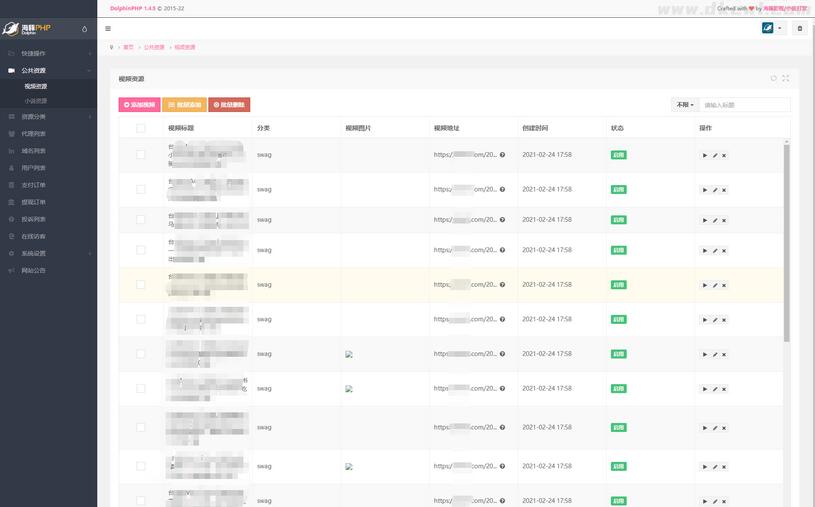The height and width of the screenshot is (507, 815).
Task: Click the water-drop theme icon beside logo
Action: (x=84, y=29)
